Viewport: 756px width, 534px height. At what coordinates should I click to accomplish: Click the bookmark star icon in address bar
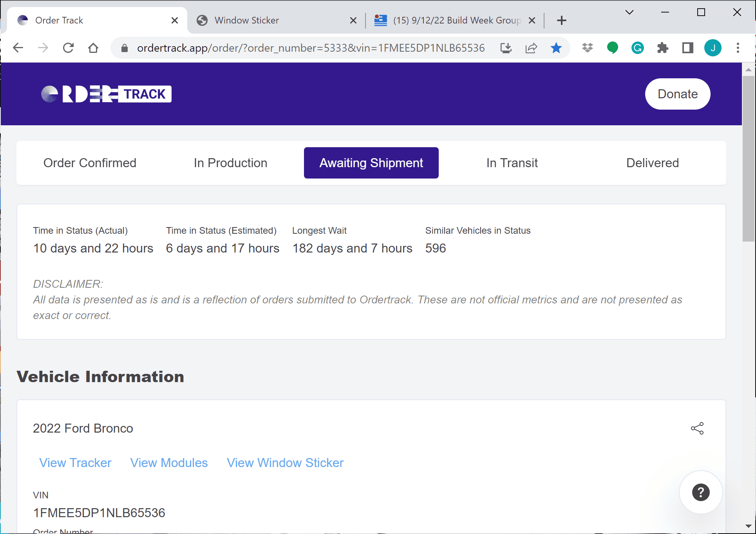tap(556, 48)
